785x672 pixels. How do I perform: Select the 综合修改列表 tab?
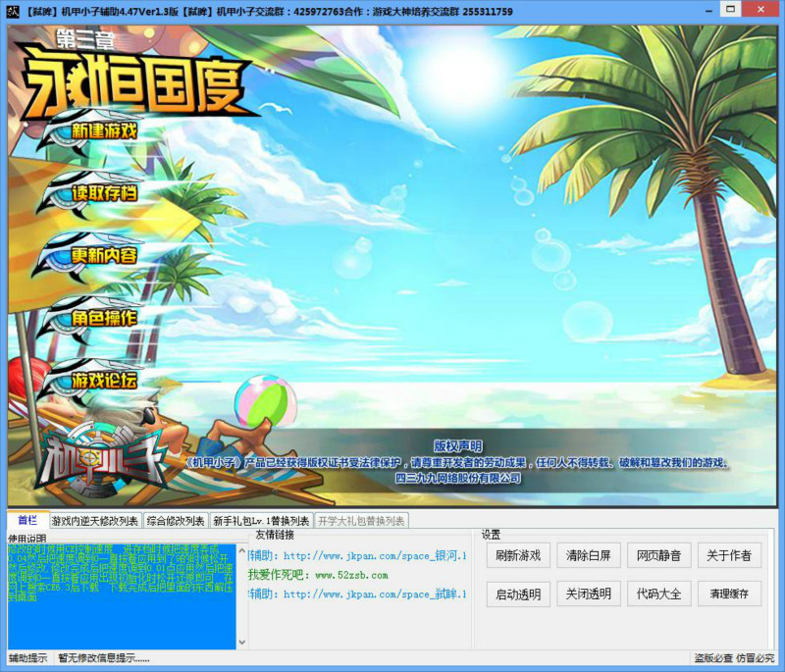[176, 521]
